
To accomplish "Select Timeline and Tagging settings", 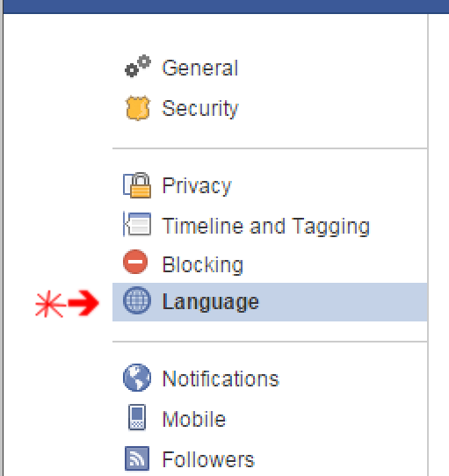I will pos(266,227).
